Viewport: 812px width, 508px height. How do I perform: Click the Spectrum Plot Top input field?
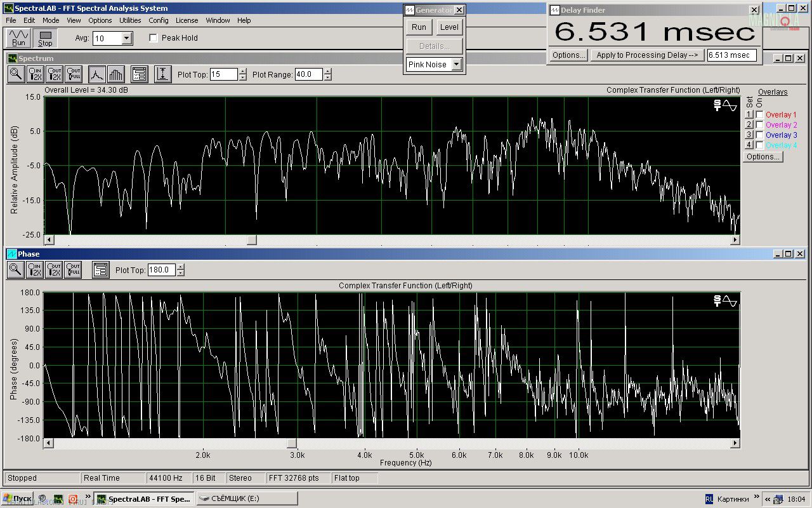pyautogui.click(x=223, y=74)
